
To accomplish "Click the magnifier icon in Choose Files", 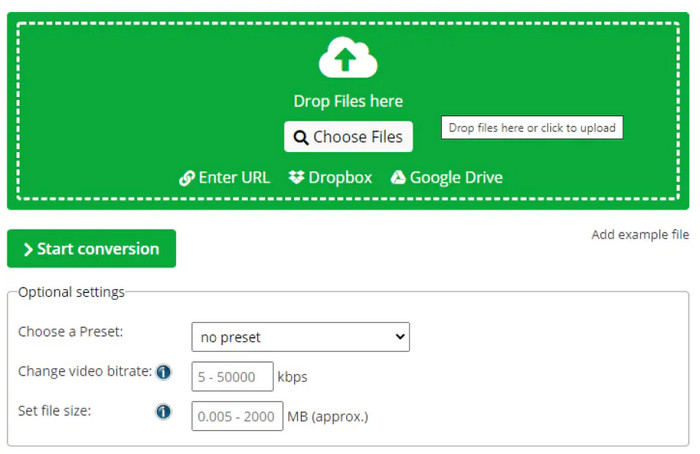I will point(300,137).
